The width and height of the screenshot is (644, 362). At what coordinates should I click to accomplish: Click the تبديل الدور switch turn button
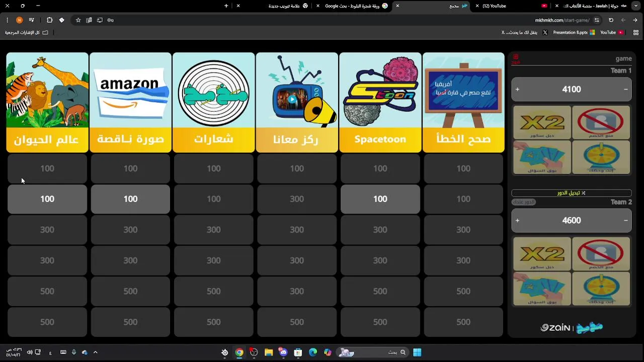pyautogui.click(x=572, y=193)
